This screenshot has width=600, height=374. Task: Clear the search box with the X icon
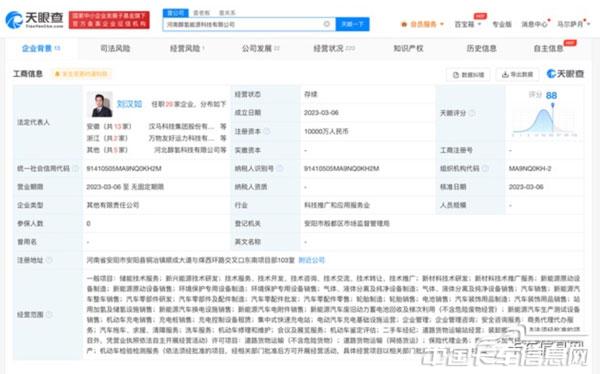(x=326, y=24)
